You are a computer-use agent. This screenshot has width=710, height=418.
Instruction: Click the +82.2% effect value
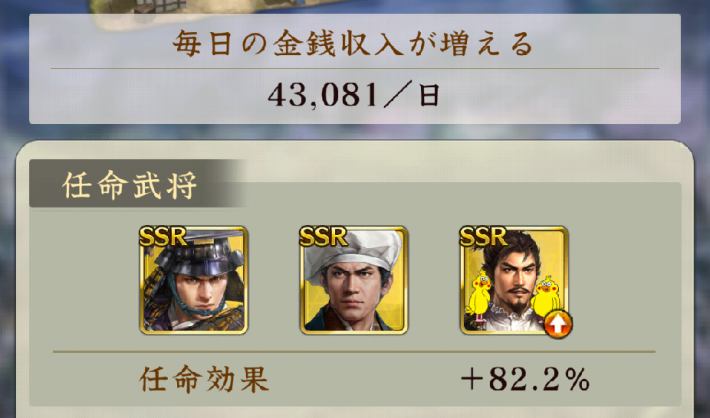(x=525, y=379)
